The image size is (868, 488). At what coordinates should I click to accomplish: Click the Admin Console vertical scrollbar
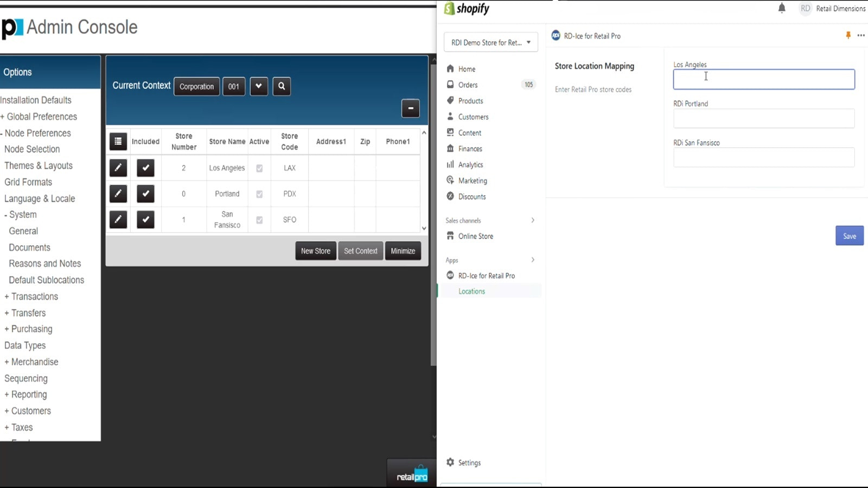(x=433, y=214)
